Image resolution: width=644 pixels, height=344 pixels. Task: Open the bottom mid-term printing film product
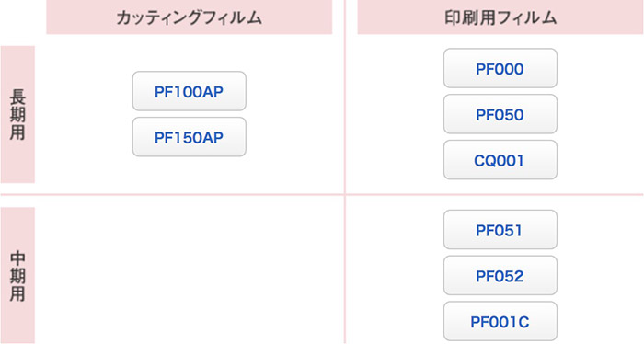500,321
